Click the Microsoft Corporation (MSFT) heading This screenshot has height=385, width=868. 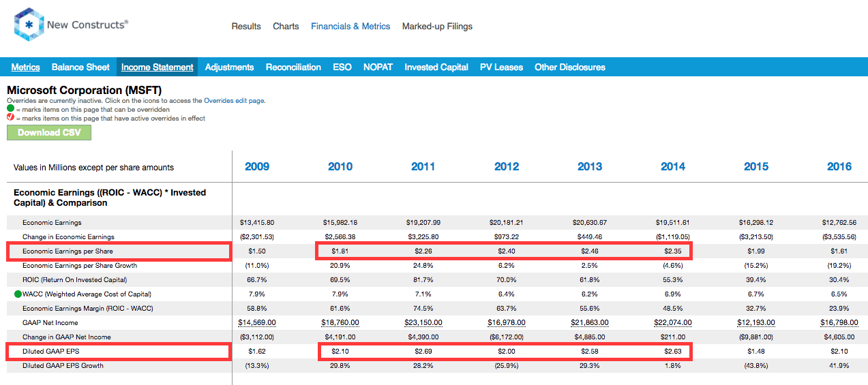84,90
